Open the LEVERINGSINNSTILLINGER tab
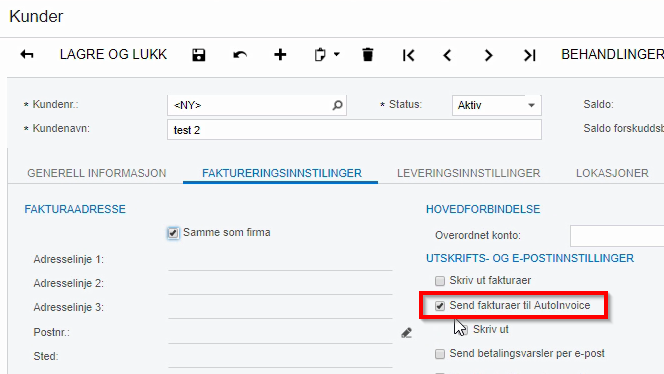The height and width of the screenshot is (374, 664). [x=468, y=173]
